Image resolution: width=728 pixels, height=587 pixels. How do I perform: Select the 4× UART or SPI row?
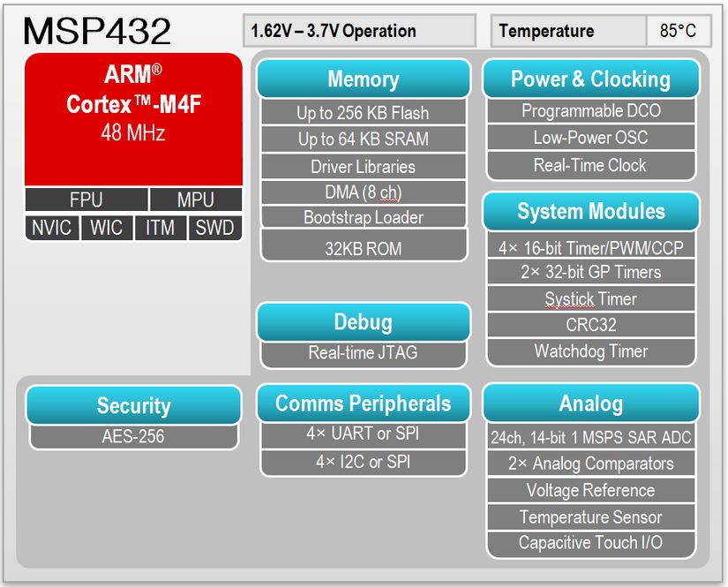363,434
